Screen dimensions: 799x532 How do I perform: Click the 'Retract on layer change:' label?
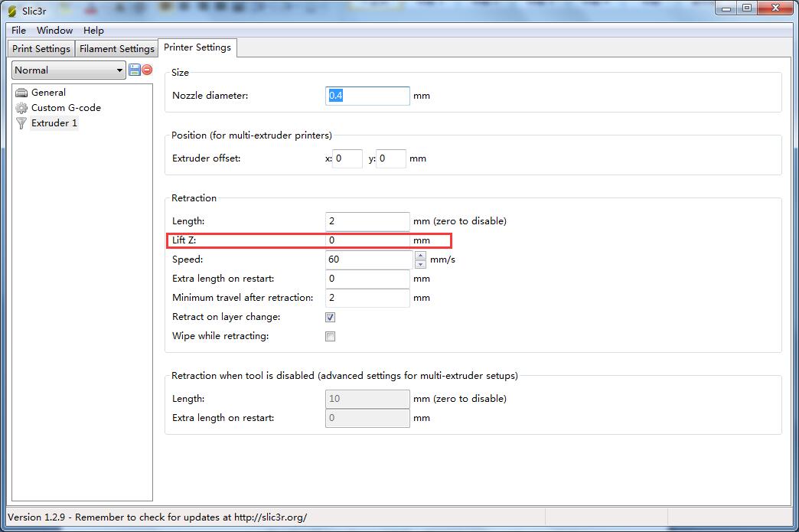tap(227, 317)
